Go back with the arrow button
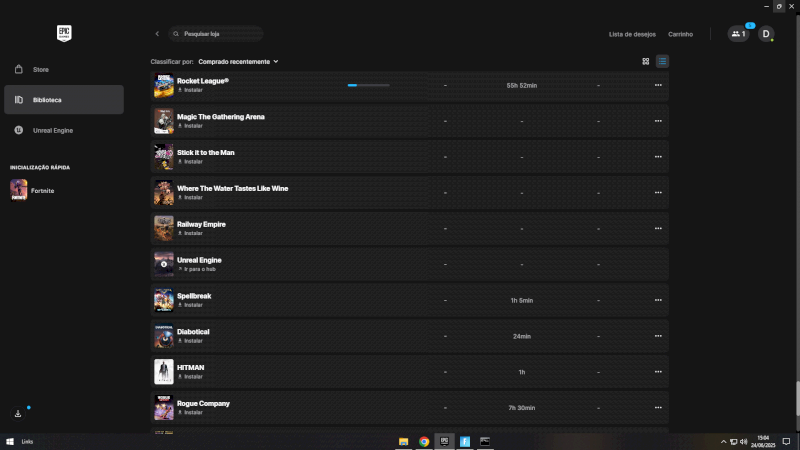800x450 pixels. (x=157, y=34)
